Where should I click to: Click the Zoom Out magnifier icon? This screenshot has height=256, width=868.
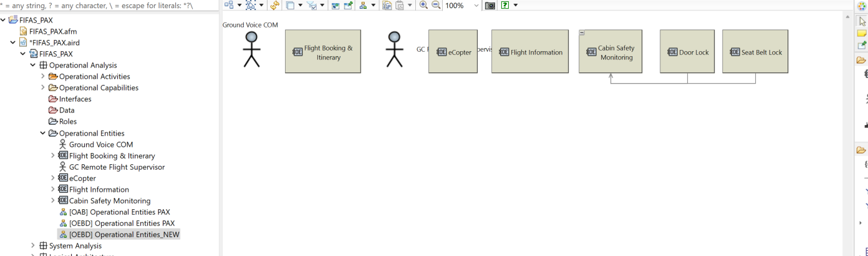[436, 6]
